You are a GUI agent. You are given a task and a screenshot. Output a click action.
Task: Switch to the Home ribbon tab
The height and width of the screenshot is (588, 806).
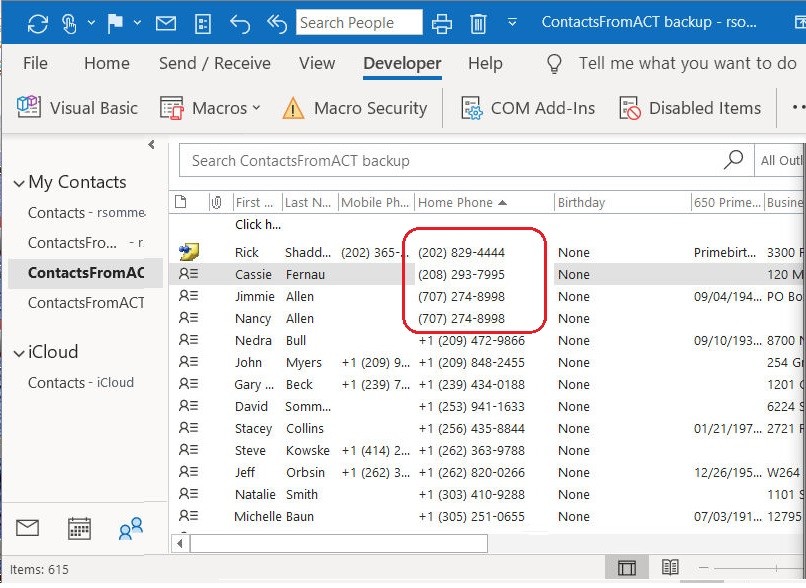point(107,63)
